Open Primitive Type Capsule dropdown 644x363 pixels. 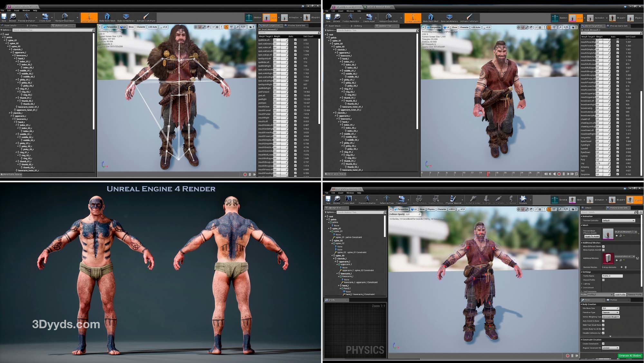tap(611, 312)
